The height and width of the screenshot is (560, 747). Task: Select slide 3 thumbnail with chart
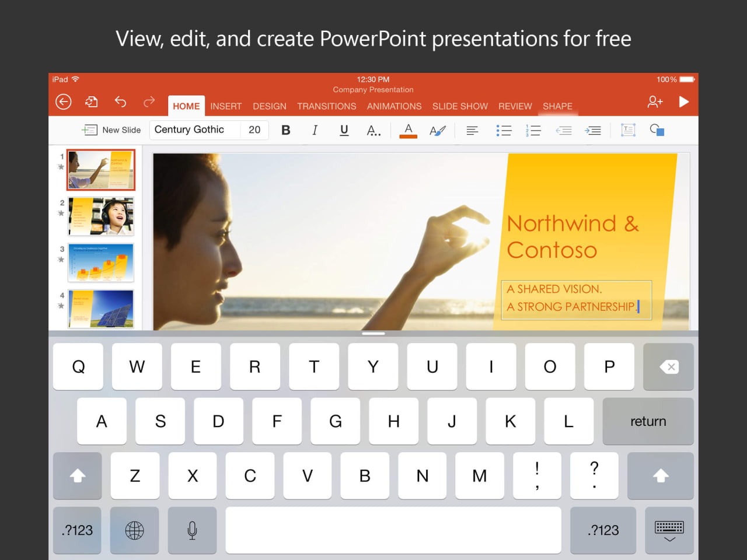101,262
